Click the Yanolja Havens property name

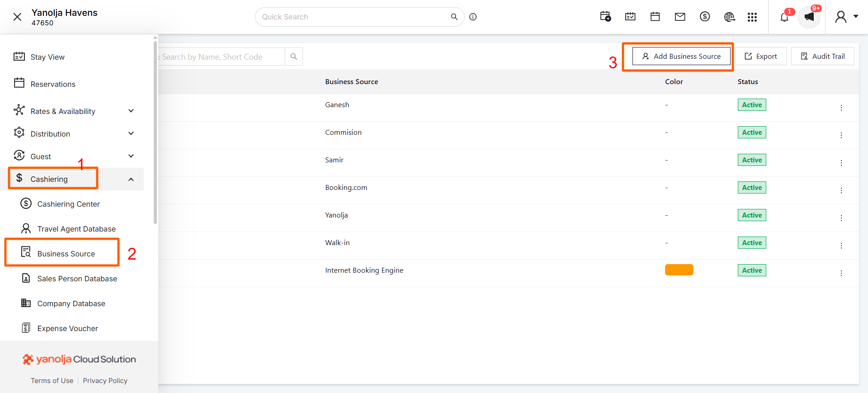point(65,13)
